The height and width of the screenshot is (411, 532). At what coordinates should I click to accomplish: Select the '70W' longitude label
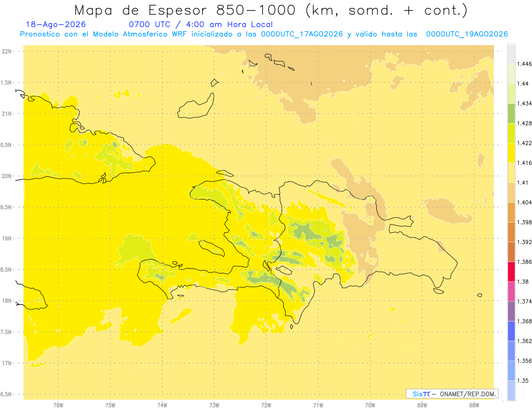click(370, 405)
